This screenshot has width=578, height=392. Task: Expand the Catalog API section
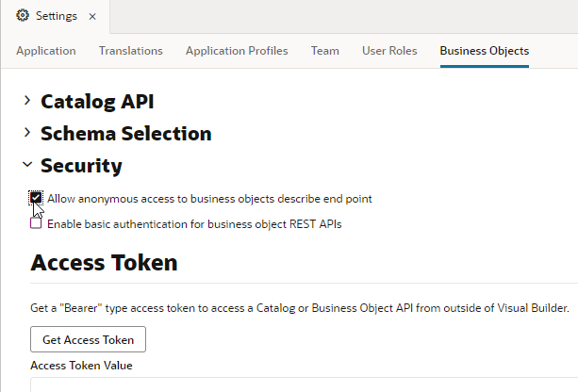click(27, 101)
